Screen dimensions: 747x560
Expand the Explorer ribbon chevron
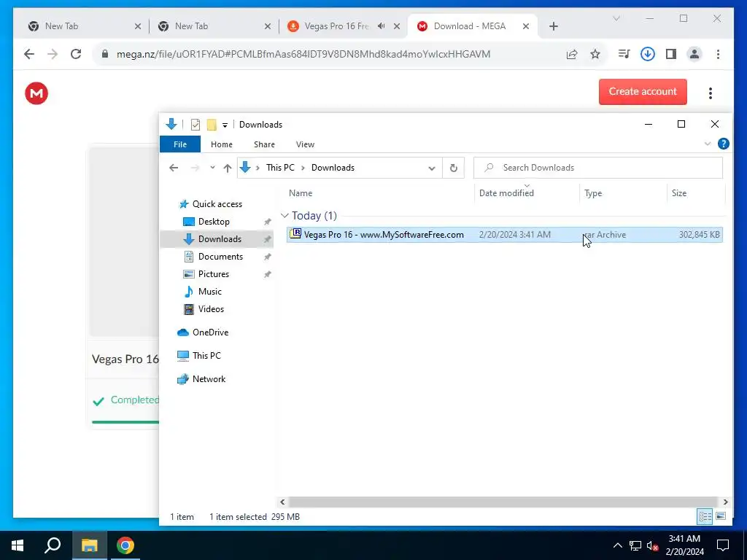pyautogui.click(x=708, y=144)
